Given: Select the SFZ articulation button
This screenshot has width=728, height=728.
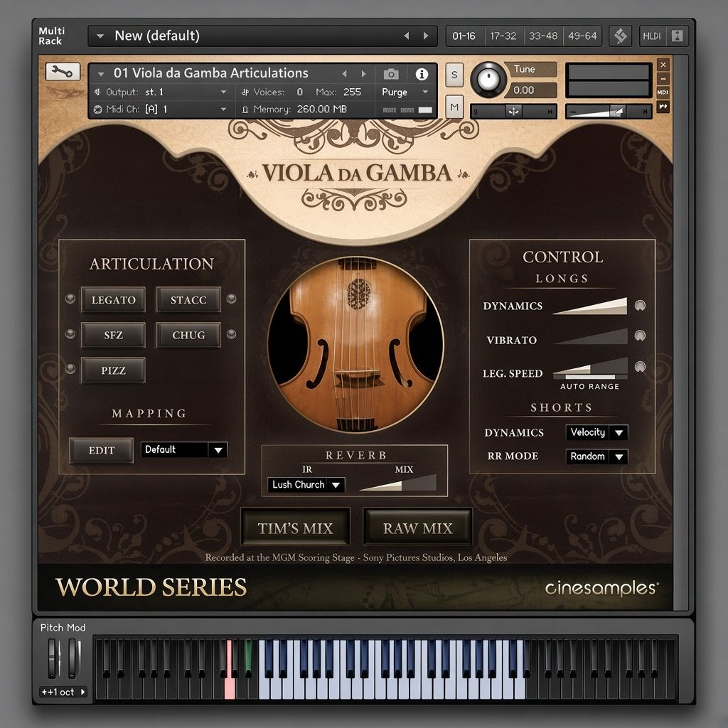Looking at the screenshot, I should pos(113,335).
